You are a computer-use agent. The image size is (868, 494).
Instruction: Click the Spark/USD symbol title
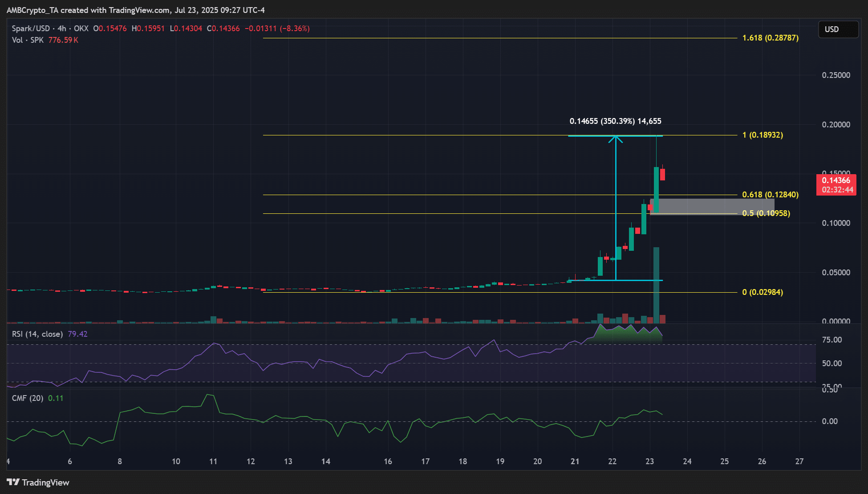point(31,29)
